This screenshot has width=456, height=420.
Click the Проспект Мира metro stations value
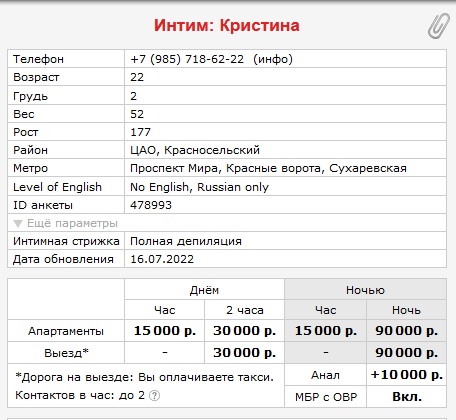268,168
